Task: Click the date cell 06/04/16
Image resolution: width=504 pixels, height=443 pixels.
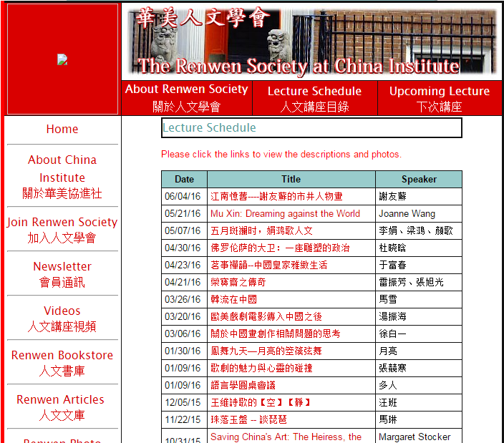Action: 185,196
